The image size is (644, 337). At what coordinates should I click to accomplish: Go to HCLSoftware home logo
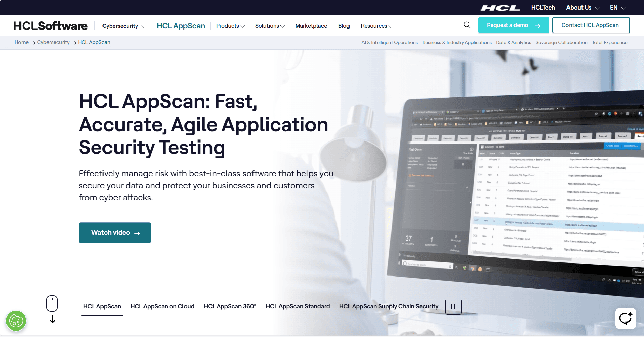[x=51, y=26]
